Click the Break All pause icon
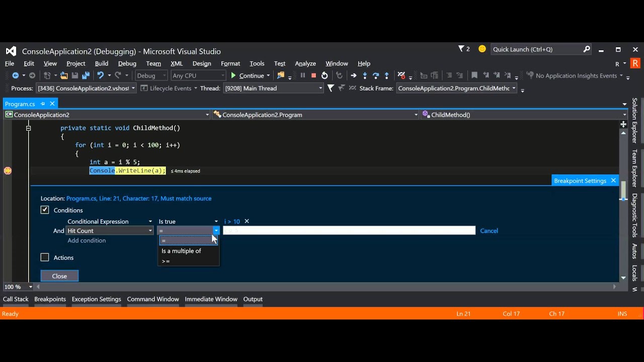 [x=302, y=75]
